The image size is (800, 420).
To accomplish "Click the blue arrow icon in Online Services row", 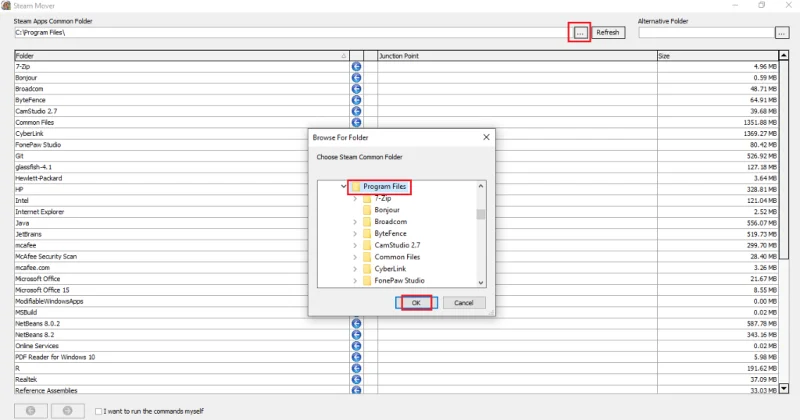I will tap(356, 346).
